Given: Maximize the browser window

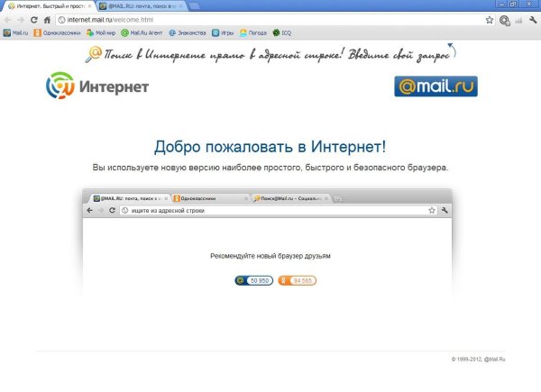Looking at the screenshot, I should pyautogui.click(x=514, y=5).
